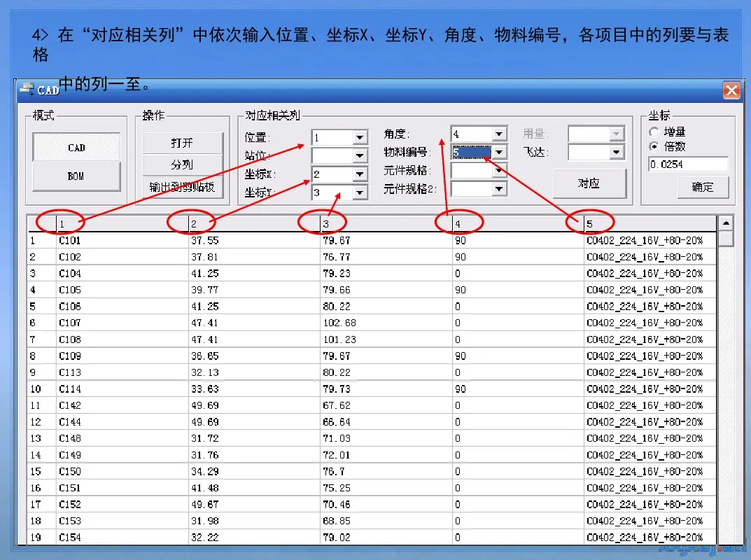Click column header 2
The image size is (751, 560).
[254, 224]
